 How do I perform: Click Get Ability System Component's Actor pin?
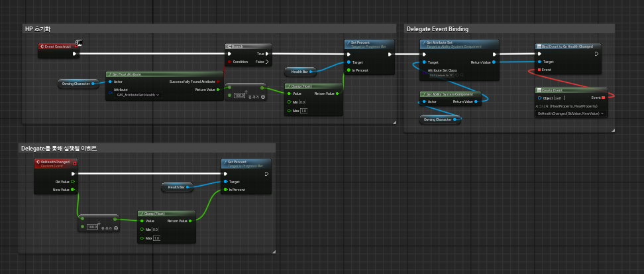tap(424, 102)
